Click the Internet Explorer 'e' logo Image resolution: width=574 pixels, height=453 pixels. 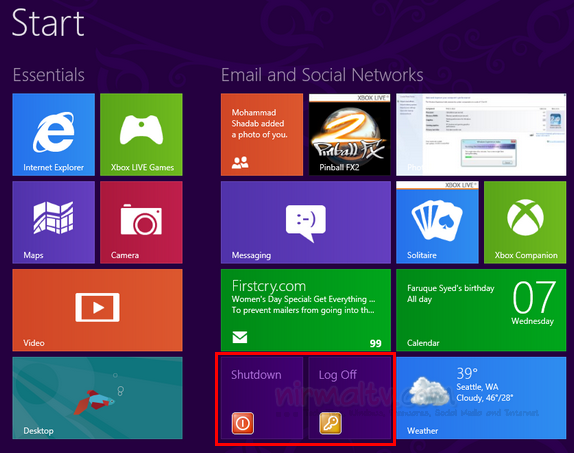[54, 132]
